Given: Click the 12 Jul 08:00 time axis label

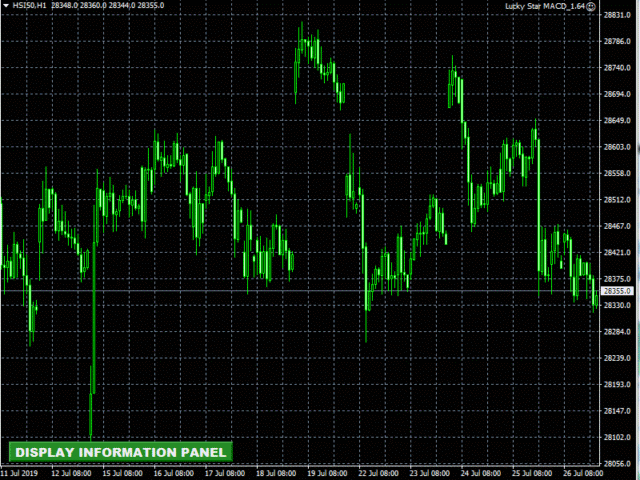Looking at the screenshot, I should point(71,473).
